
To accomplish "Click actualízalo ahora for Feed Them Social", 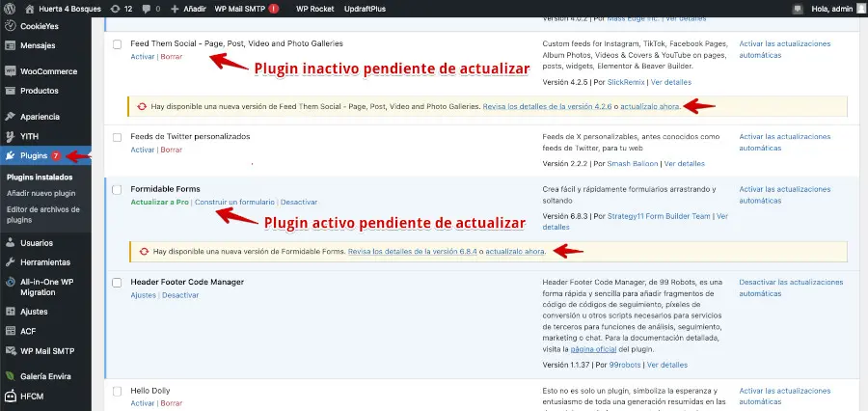I will point(649,106).
